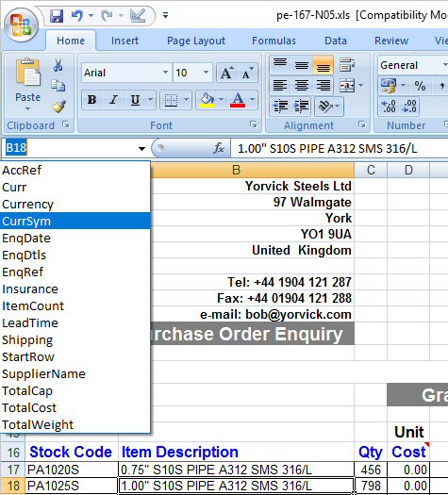448x495 pixels.
Task: Open the Arial font name dropdown
Action: pos(165,73)
